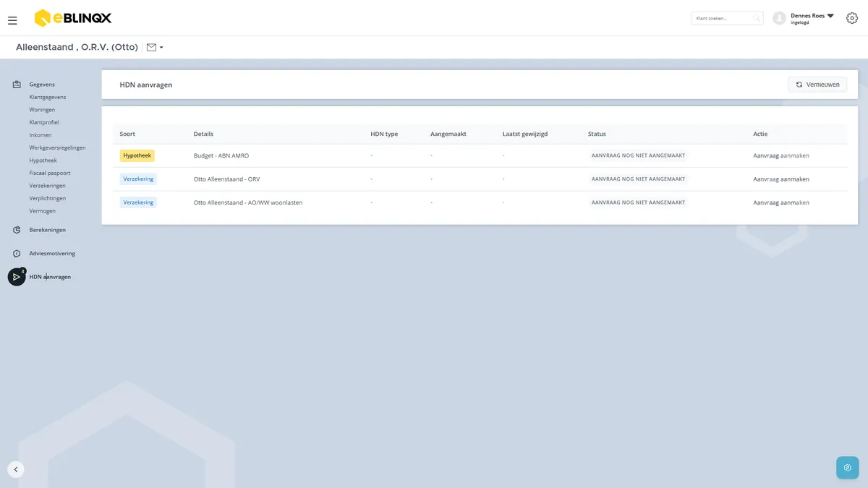Click the Vernieuwen refresh button
Viewport: 868px width, 488px height.
(x=817, y=85)
